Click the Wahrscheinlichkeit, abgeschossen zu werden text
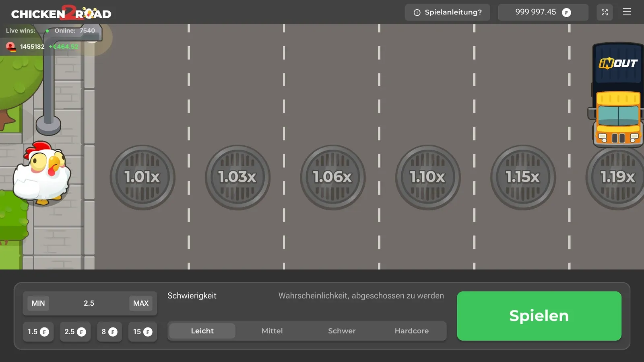Screen dimensions: 644x362 tap(361, 296)
